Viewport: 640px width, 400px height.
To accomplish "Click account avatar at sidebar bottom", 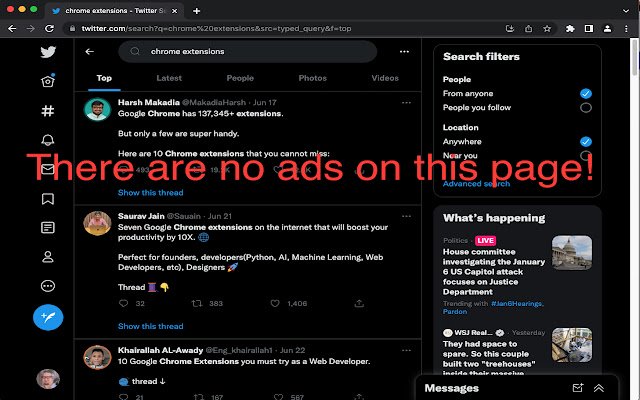I will click(x=48, y=379).
